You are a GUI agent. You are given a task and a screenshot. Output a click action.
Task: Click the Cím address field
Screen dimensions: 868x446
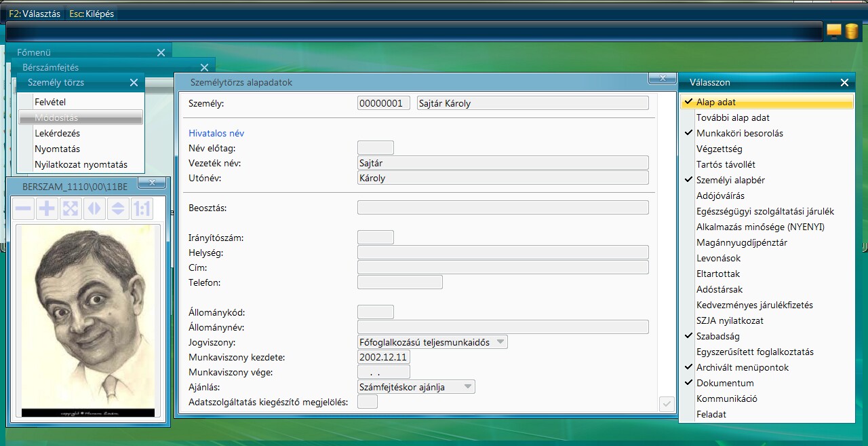coord(503,267)
